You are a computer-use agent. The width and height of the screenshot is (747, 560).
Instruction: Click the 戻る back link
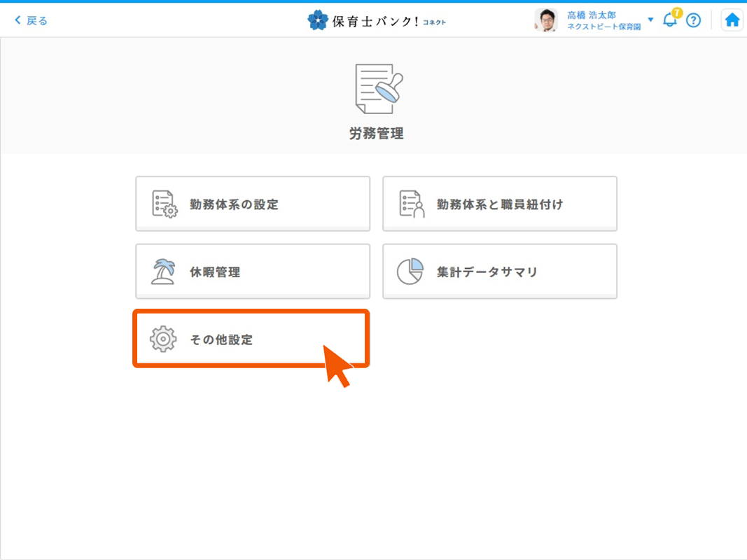click(x=31, y=20)
